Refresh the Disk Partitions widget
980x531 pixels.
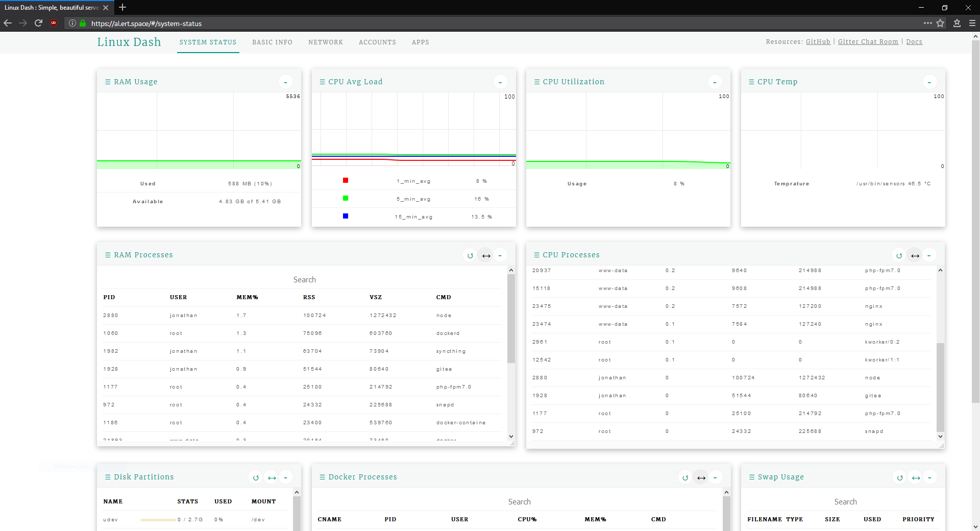click(x=256, y=477)
